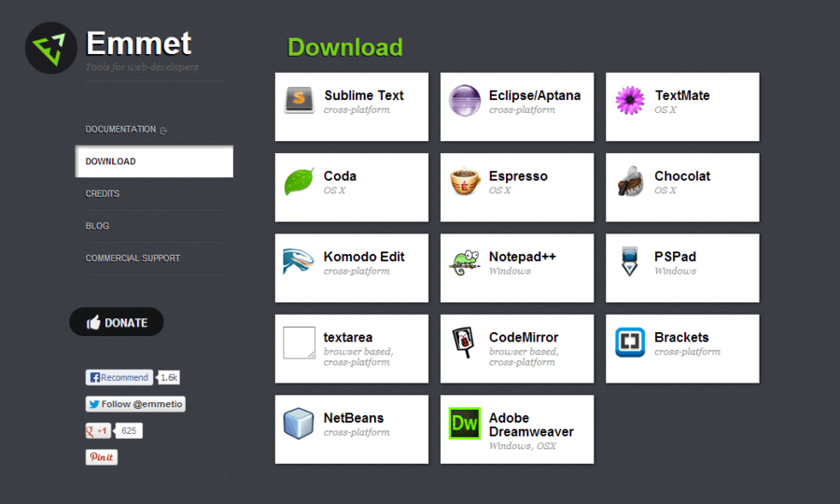Click the Facebook Recommend button
This screenshot has height=504, width=840.
(119, 378)
